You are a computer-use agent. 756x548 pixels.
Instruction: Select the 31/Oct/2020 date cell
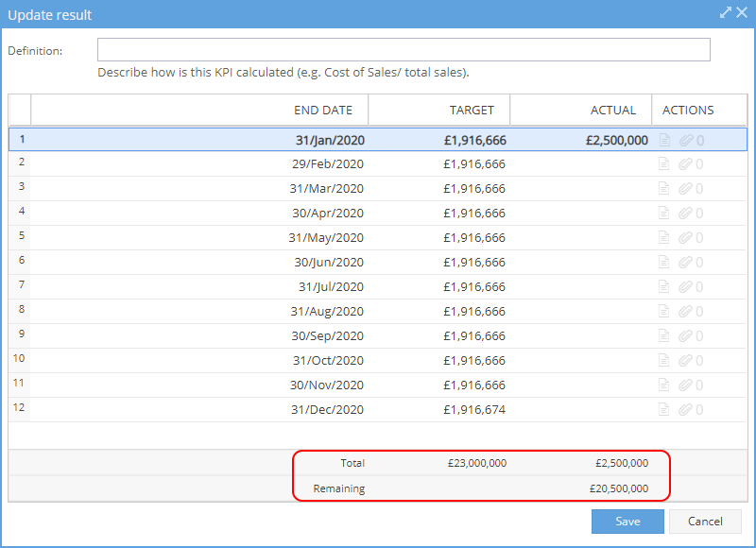199,361
